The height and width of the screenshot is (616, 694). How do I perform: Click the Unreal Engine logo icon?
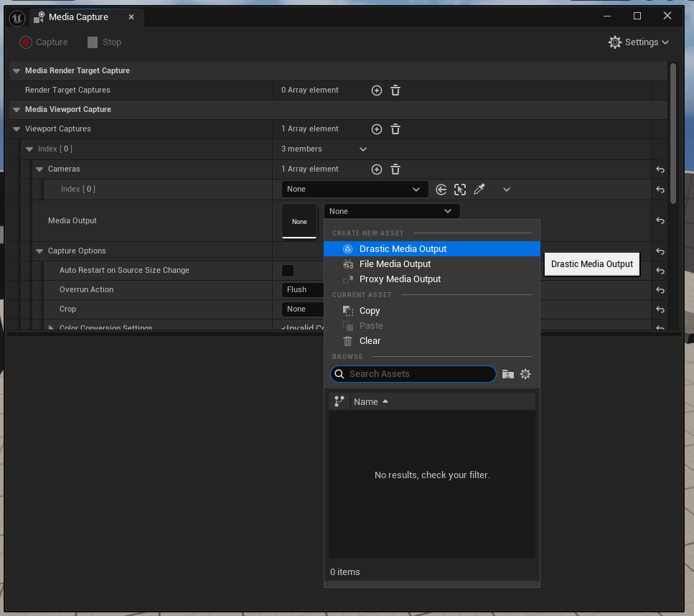tap(17, 18)
